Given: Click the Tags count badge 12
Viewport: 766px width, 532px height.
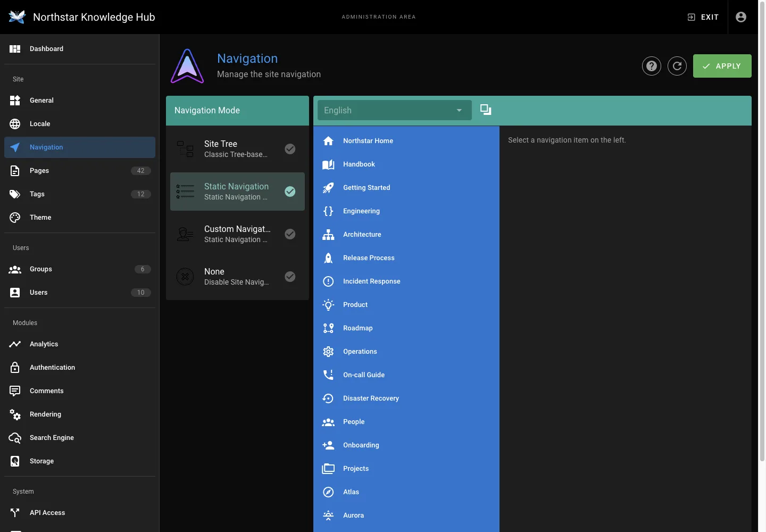Looking at the screenshot, I should [141, 194].
